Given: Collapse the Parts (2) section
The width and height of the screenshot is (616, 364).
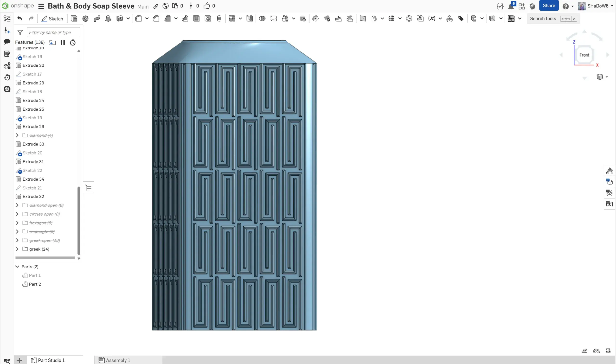Looking at the screenshot, I should pos(17,267).
